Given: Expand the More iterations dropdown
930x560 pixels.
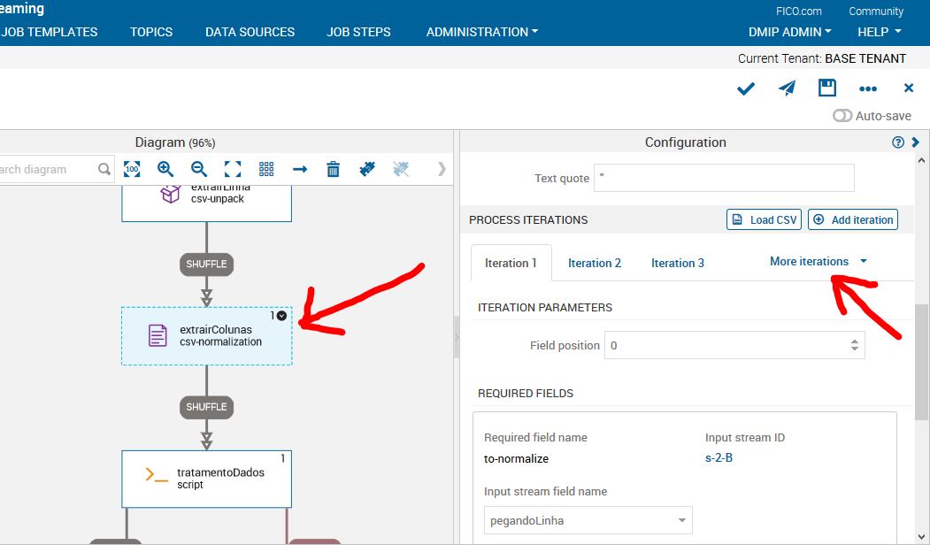Looking at the screenshot, I should pyautogui.click(x=818, y=261).
